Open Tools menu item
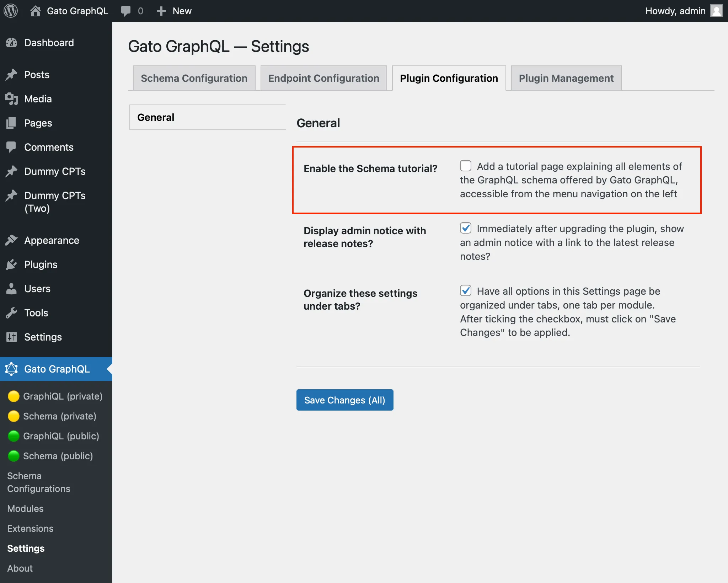 coord(56,313)
